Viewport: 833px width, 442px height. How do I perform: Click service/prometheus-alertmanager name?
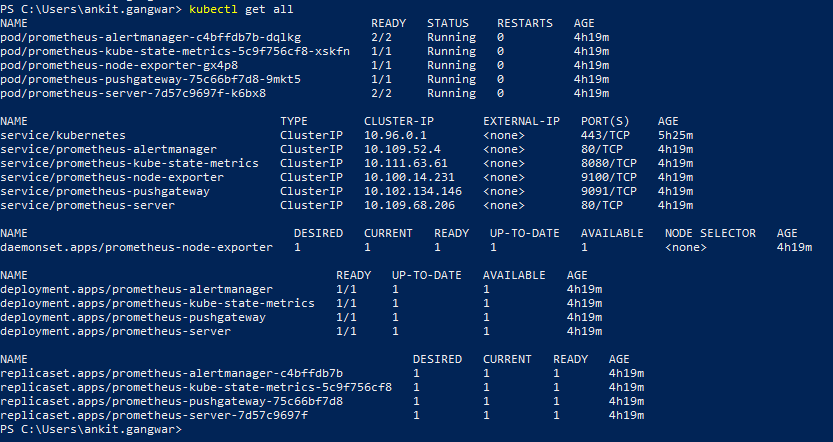click(x=108, y=149)
